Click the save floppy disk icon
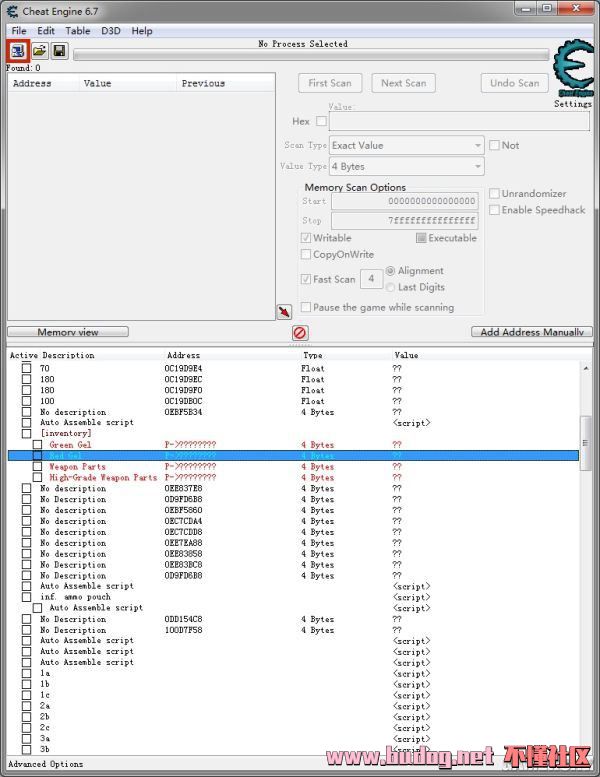 click(x=59, y=51)
